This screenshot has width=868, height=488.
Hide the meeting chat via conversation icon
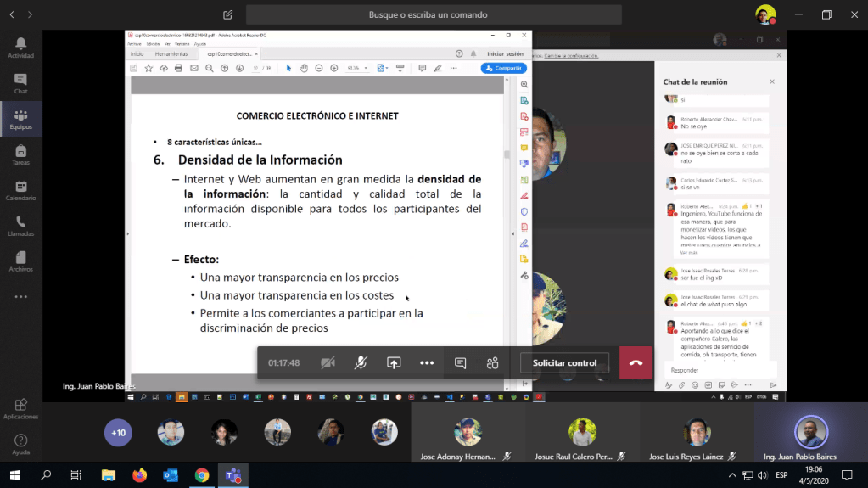point(460,362)
